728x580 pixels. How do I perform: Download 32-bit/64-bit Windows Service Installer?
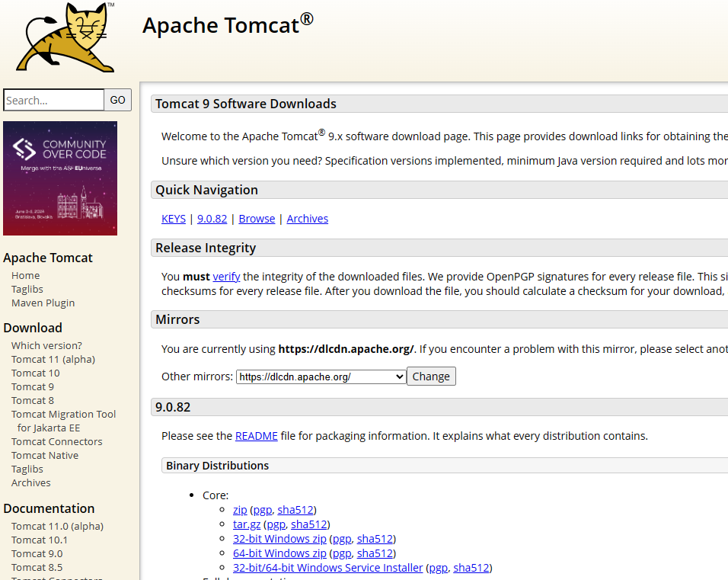point(327,568)
